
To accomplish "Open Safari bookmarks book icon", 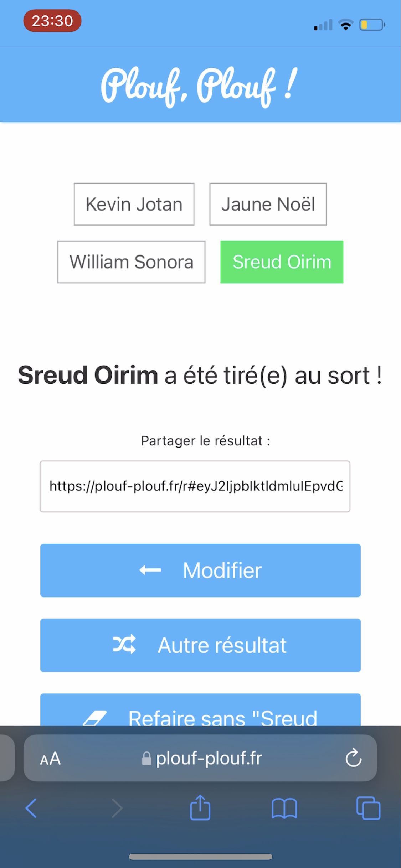I will point(284,808).
